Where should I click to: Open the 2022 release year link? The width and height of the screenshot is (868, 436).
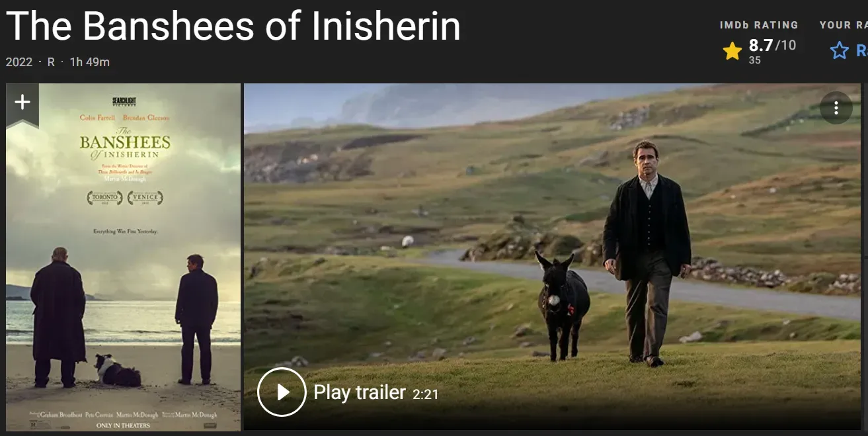(x=19, y=62)
